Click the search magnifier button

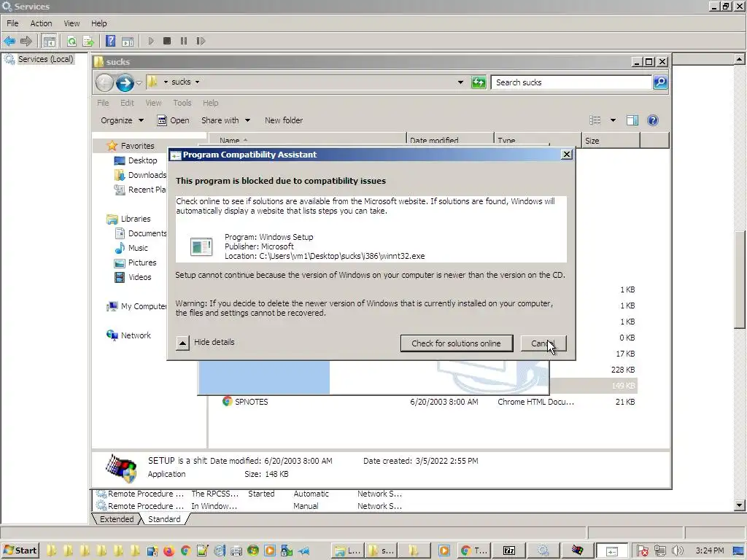(660, 82)
